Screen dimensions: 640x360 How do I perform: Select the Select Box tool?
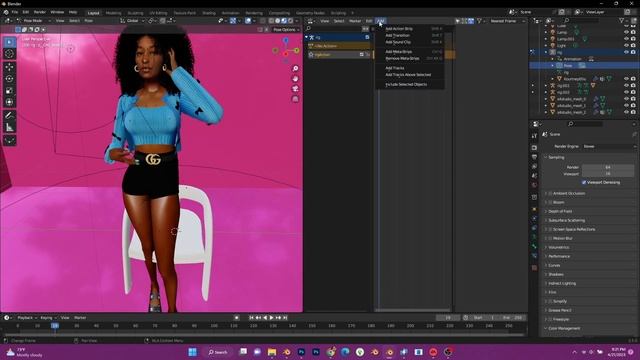9,42
